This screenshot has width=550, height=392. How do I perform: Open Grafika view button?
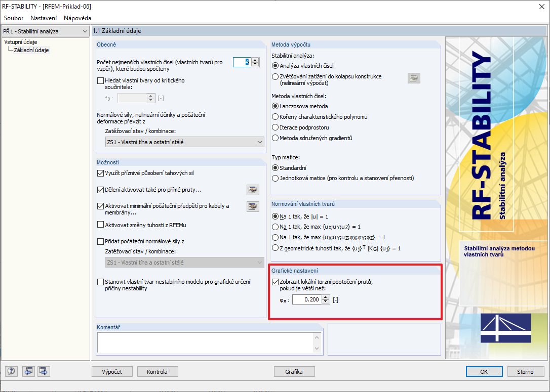pyautogui.click(x=294, y=372)
